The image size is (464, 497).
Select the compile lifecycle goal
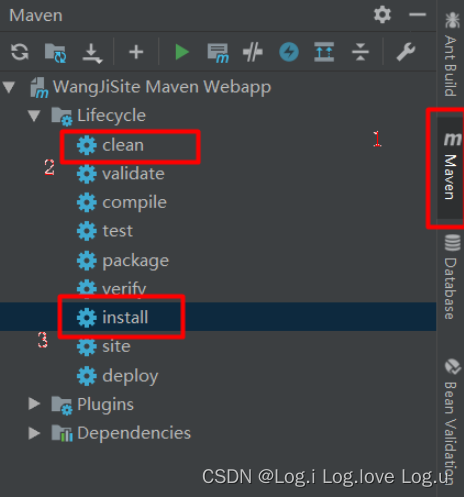click(134, 203)
